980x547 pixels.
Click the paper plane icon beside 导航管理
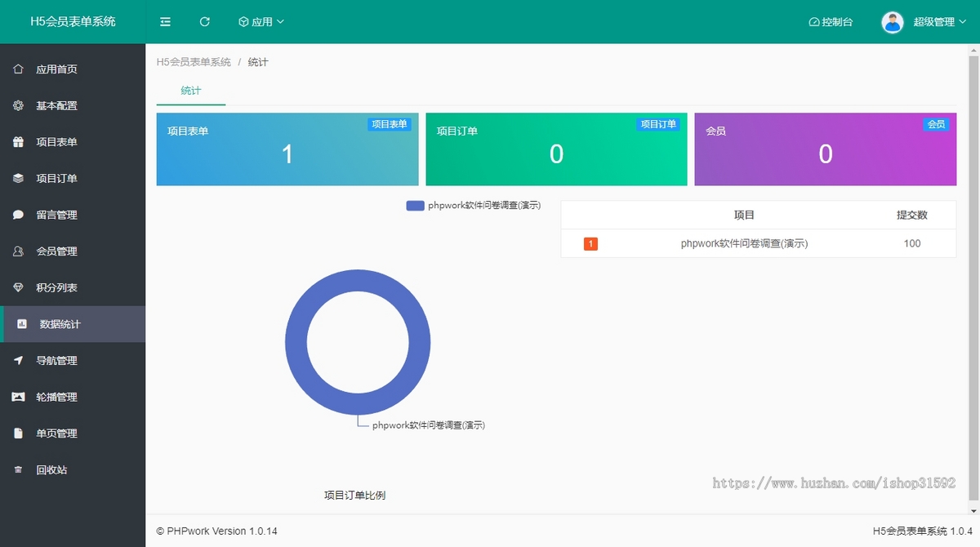tap(18, 360)
